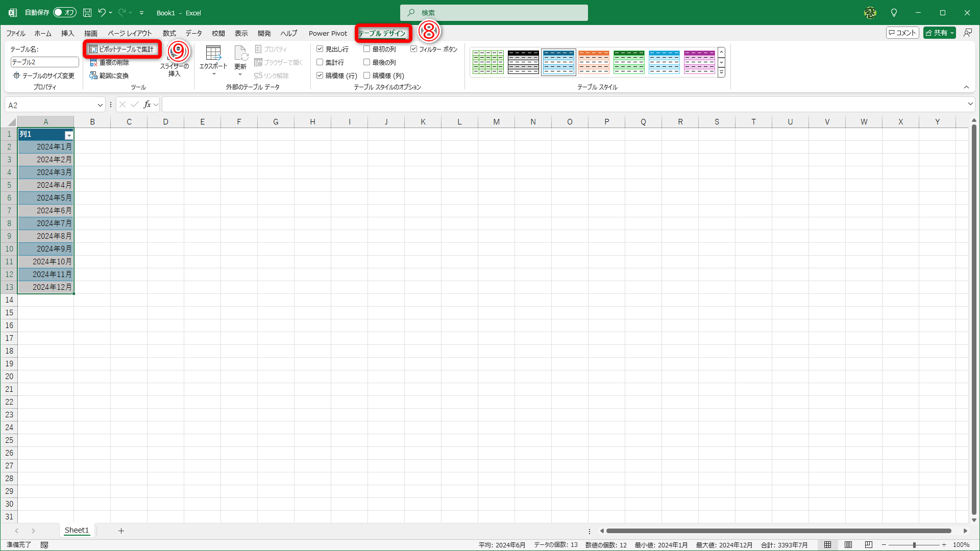
Task: Click Convert to Range (範囲に変換) icon
Action: [x=93, y=76]
